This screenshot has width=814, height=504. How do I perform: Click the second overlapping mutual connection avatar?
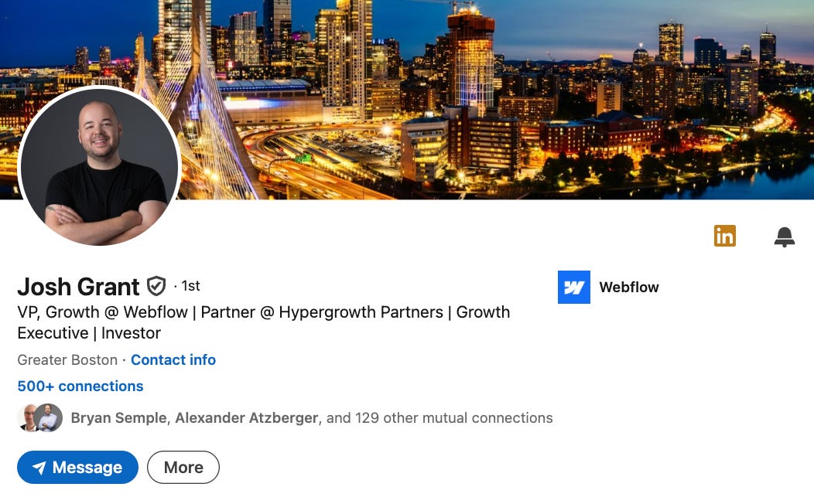49,418
